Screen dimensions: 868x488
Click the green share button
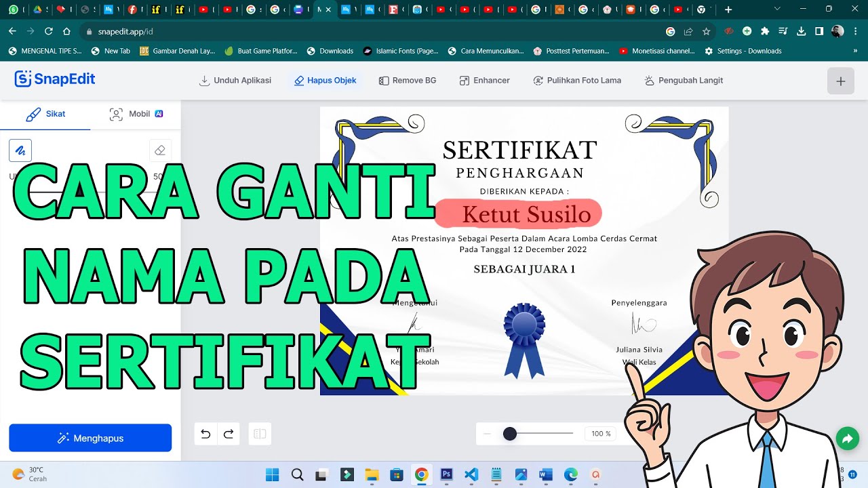[847, 439]
